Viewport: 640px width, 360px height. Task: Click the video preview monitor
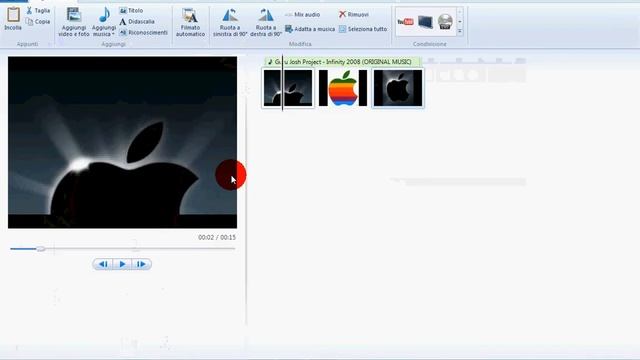122,142
